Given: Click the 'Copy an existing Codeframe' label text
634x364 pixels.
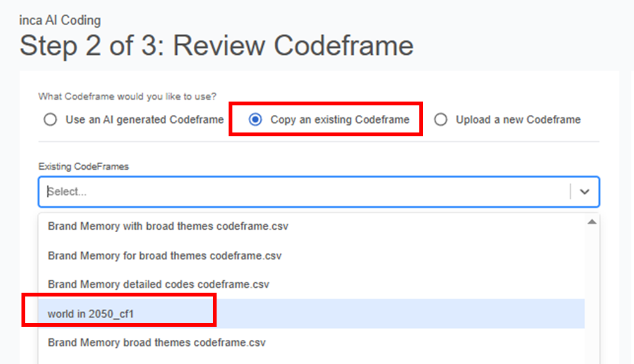Looking at the screenshot, I should click(x=340, y=120).
